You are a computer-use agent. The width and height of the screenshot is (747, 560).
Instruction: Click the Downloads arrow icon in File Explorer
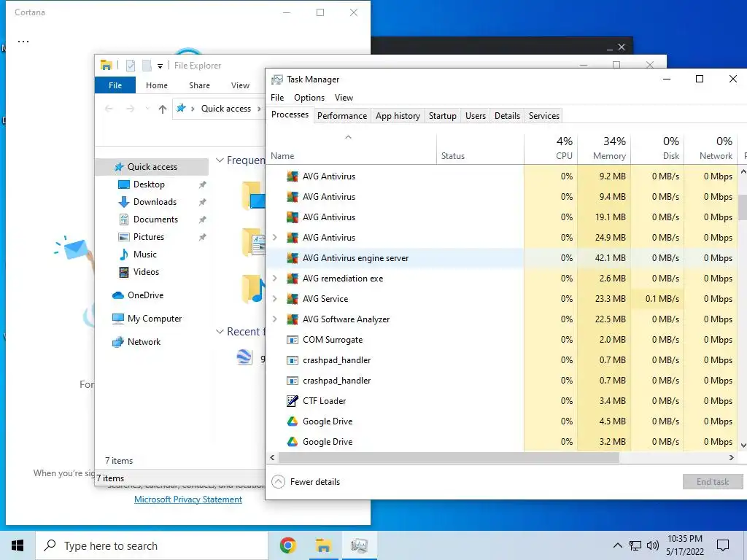[x=123, y=202]
